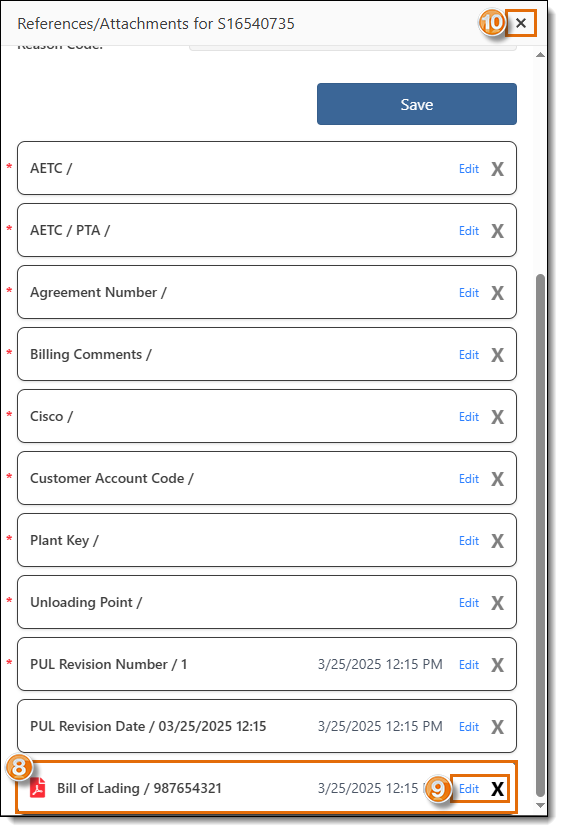Delete the Plant Key reference

(497, 541)
